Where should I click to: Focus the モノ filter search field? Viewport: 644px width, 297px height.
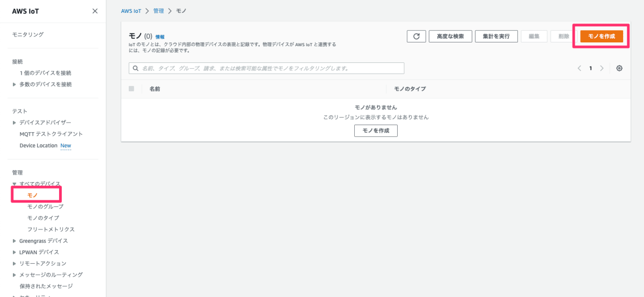[266, 68]
